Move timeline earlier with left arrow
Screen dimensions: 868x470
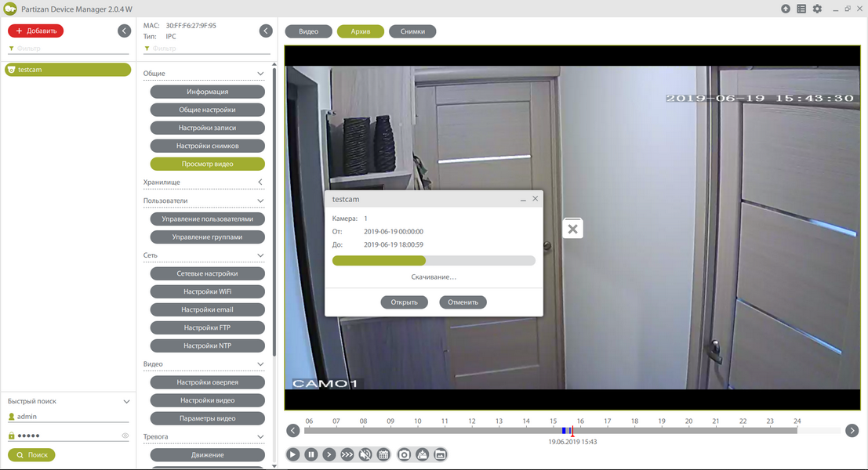click(x=292, y=430)
